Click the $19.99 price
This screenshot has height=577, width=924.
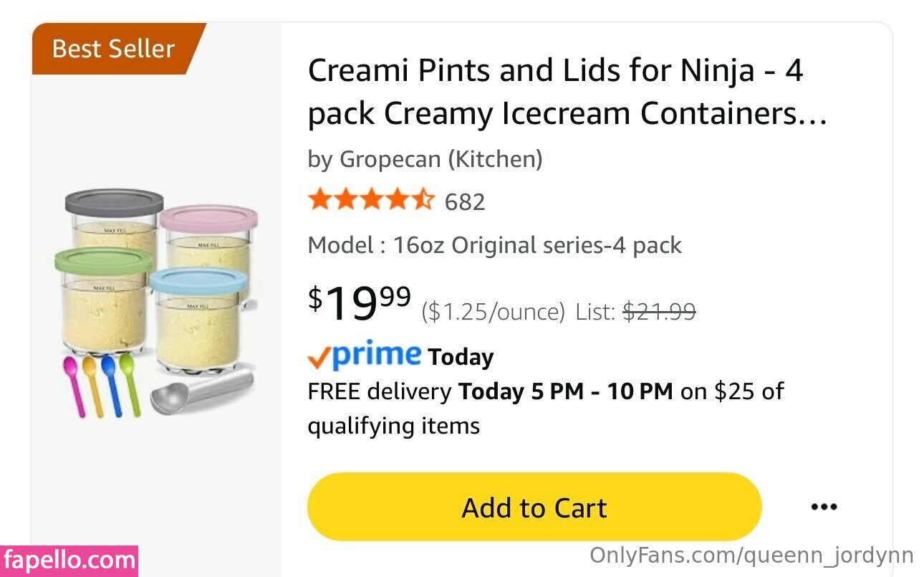click(x=360, y=303)
